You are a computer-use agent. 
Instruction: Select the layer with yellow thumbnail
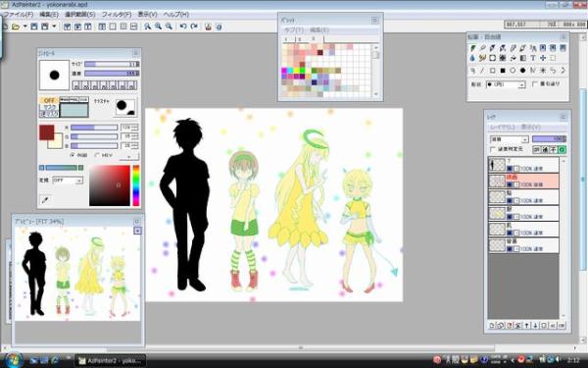point(523,213)
